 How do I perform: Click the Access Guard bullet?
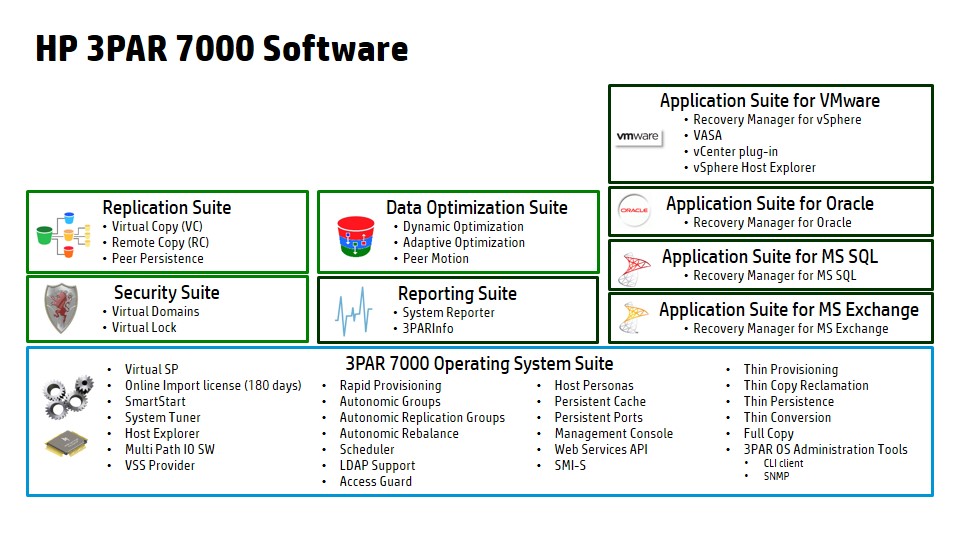(375, 481)
